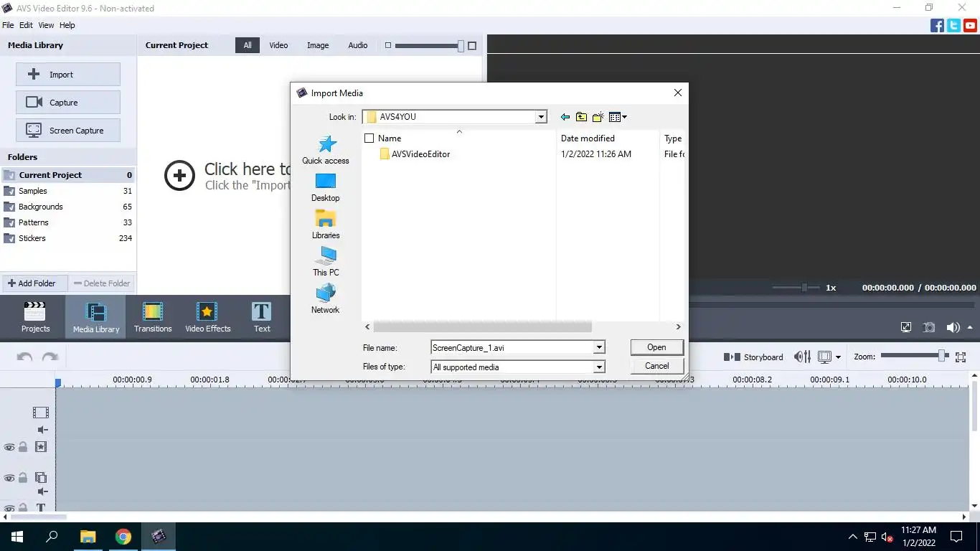Image resolution: width=980 pixels, height=551 pixels.
Task: Expand the Files of type dropdown
Action: tap(599, 367)
